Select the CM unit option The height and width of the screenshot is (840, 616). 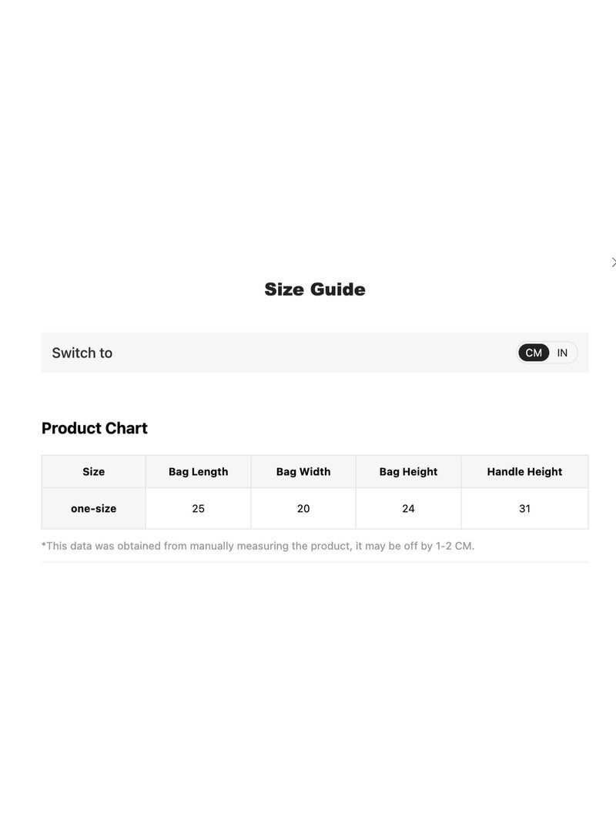(x=534, y=353)
